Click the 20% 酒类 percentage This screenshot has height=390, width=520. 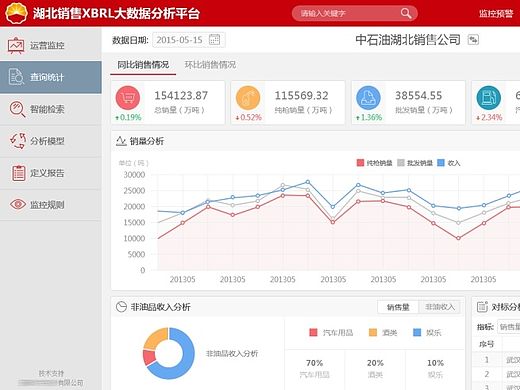[x=375, y=363]
